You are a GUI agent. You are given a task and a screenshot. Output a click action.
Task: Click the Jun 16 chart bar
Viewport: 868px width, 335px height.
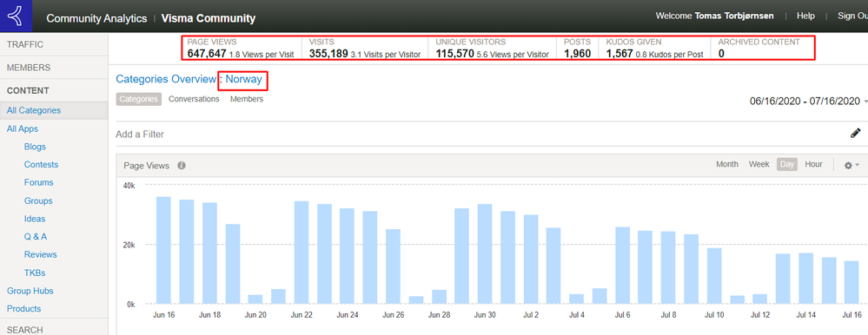tap(163, 250)
